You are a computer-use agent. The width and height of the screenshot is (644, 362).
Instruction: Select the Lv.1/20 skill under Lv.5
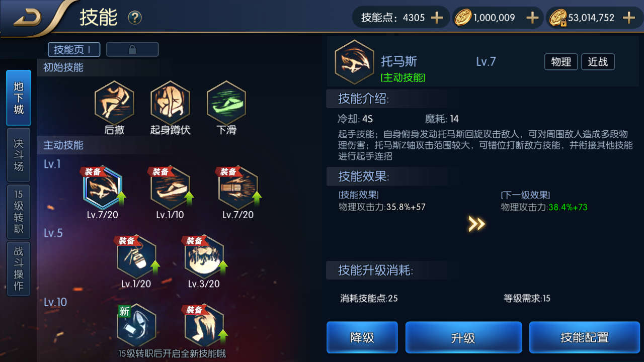136,257
